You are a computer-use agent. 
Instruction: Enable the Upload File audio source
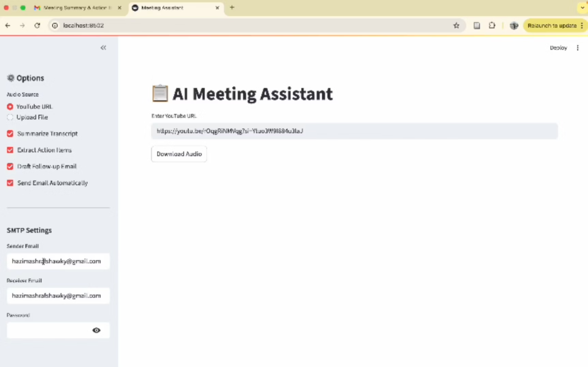tap(10, 117)
